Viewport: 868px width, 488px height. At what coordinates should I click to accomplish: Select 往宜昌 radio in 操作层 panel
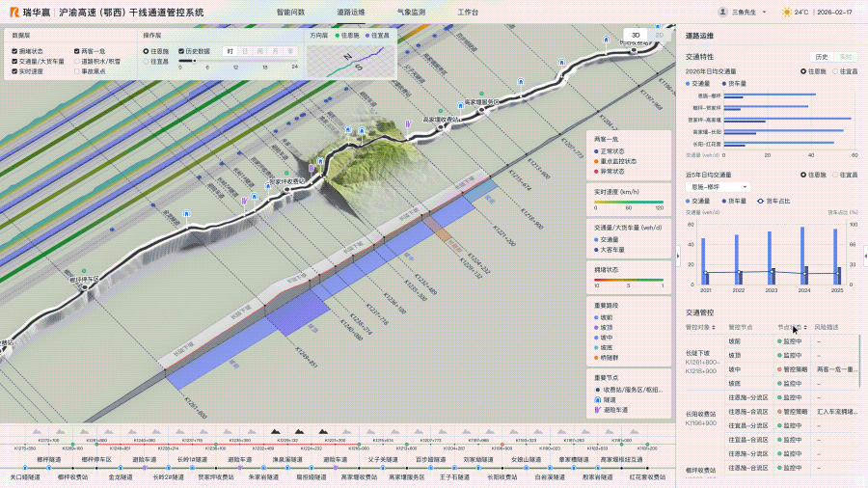(x=147, y=62)
